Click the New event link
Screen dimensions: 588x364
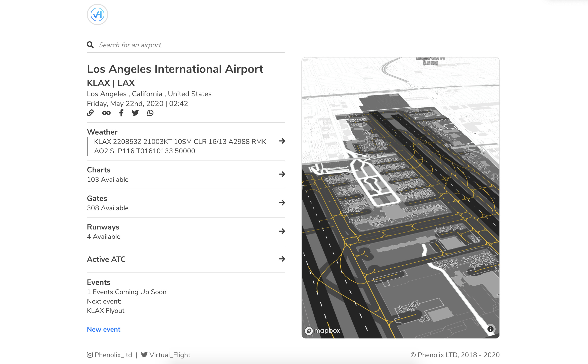103,329
